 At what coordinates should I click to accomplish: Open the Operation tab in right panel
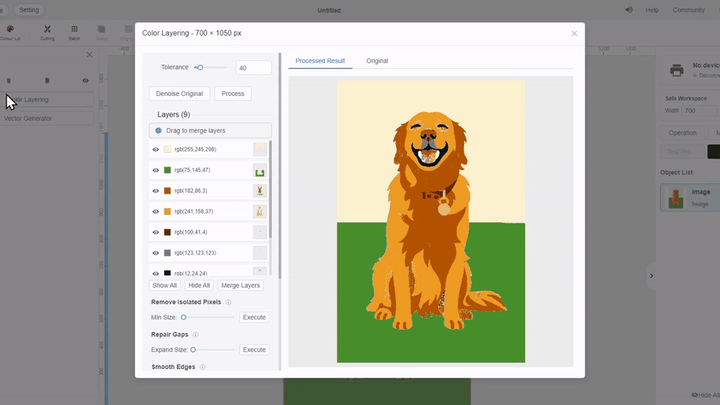(x=682, y=133)
